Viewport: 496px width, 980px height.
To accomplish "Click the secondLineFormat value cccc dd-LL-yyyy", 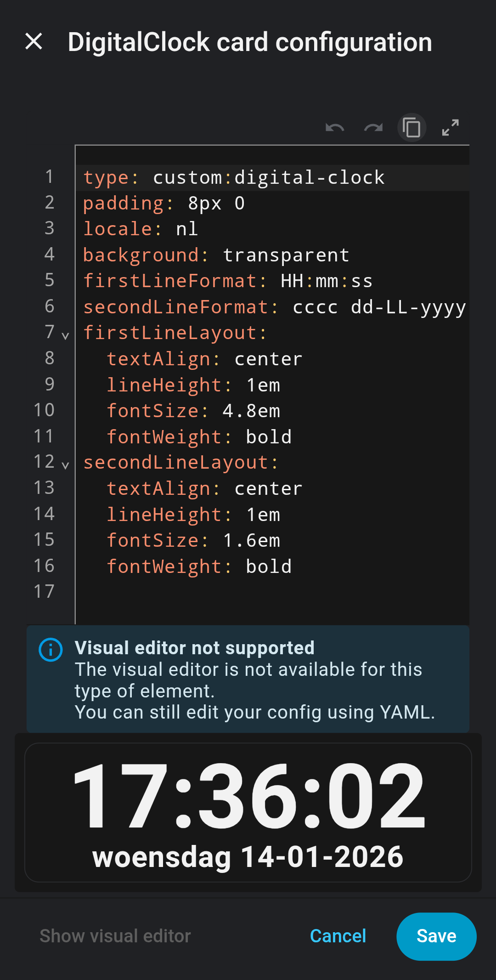I will tap(379, 307).
